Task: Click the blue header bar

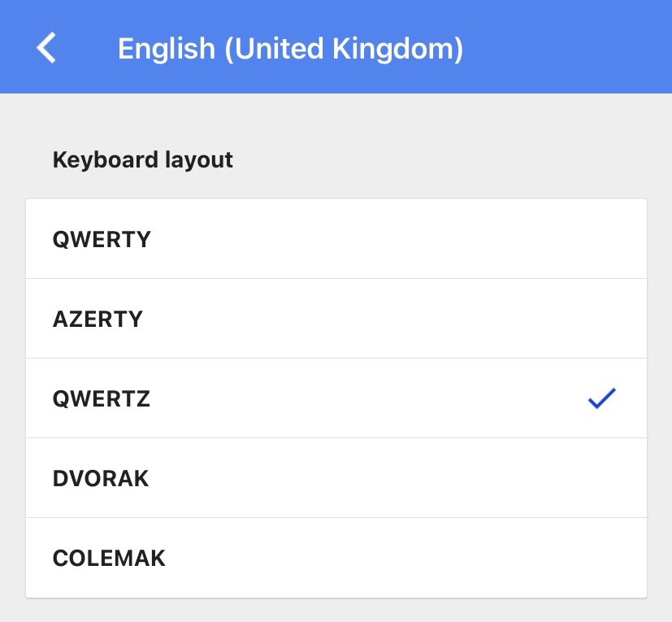Action: tap(569, 47)
